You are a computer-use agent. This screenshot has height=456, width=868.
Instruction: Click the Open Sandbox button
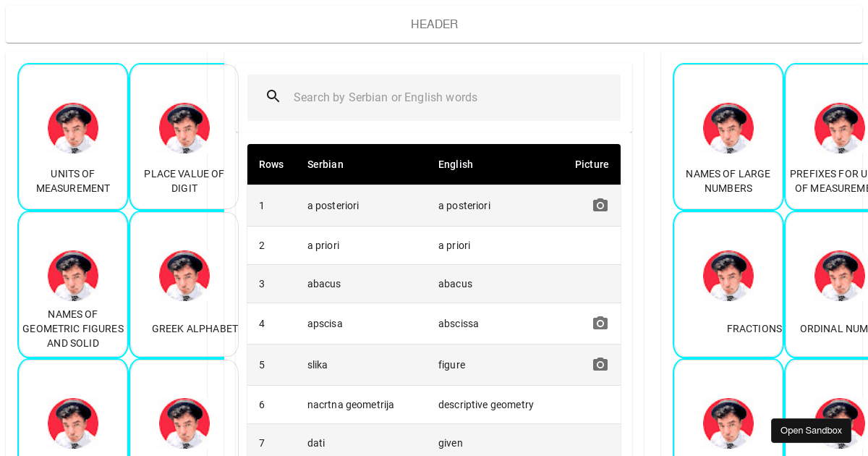click(811, 431)
